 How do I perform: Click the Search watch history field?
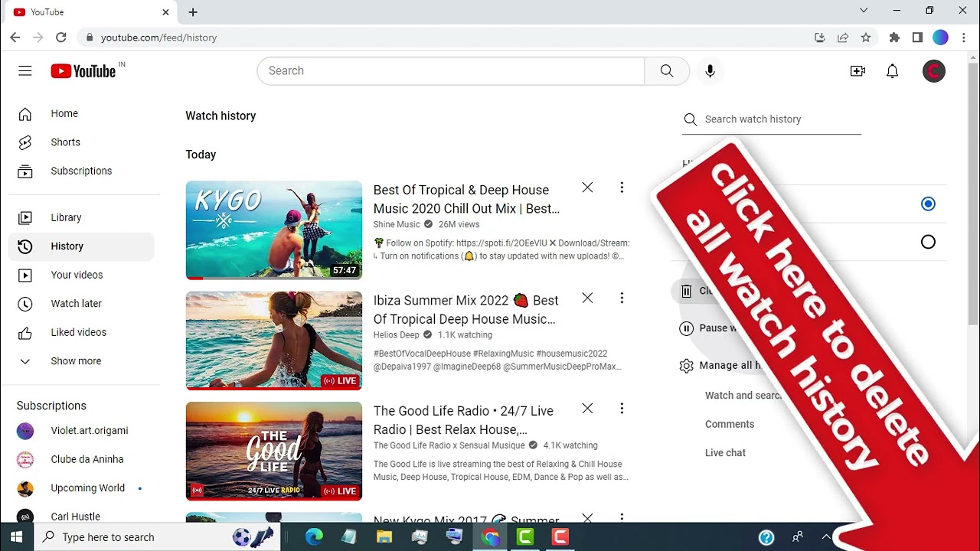772,120
